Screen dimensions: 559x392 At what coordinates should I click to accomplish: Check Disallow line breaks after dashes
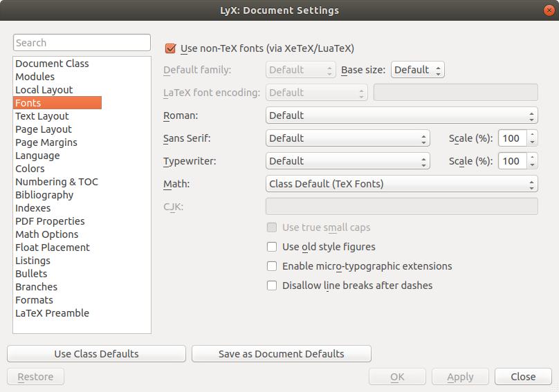click(x=272, y=286)
